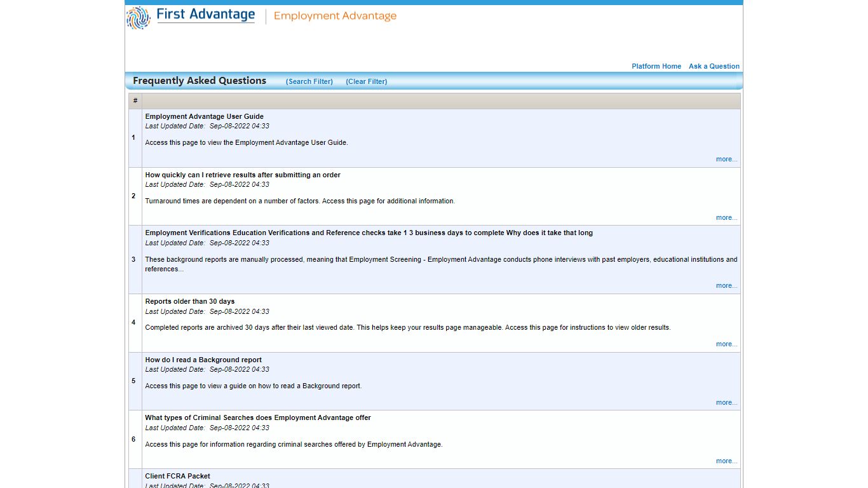Click the # column header
The height and width of the screenshot is (488, 868).
[x=135, y=101]
